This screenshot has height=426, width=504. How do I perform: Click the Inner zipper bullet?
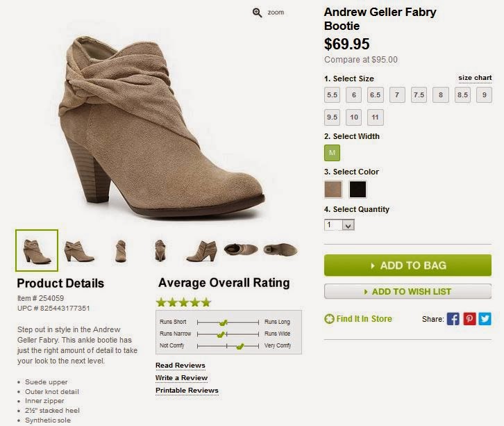[x=44, y=401]
